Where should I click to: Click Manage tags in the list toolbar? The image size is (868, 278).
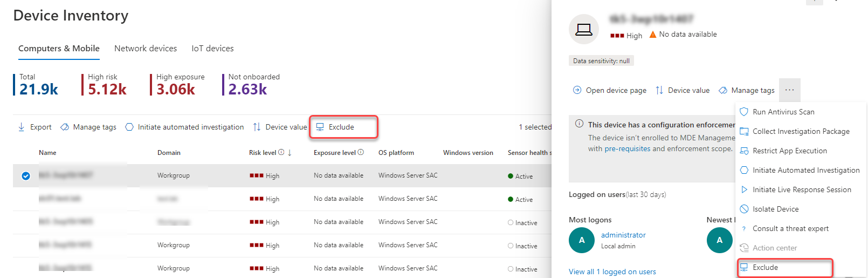coord(88,127)
